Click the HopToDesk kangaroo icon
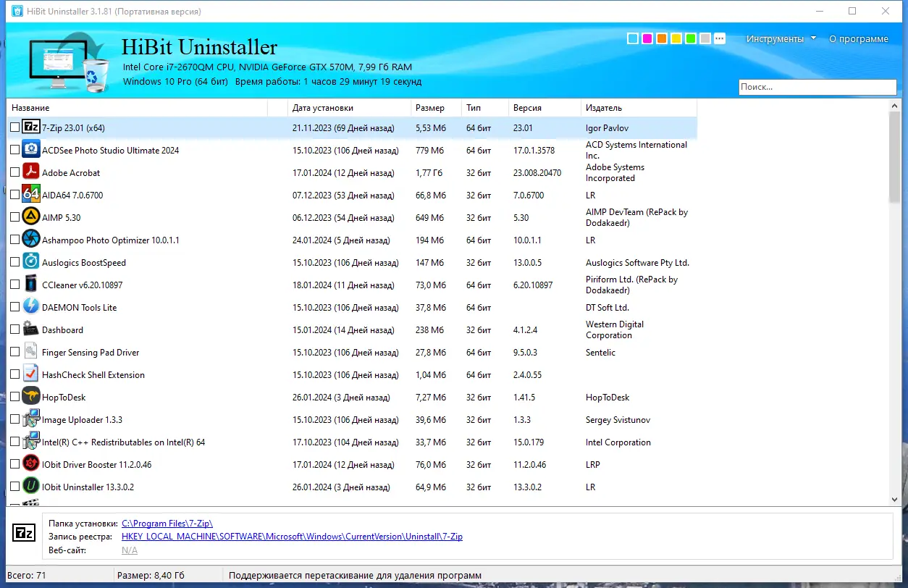Viewport: 908px width, 588px height. (x=31, y=397)
